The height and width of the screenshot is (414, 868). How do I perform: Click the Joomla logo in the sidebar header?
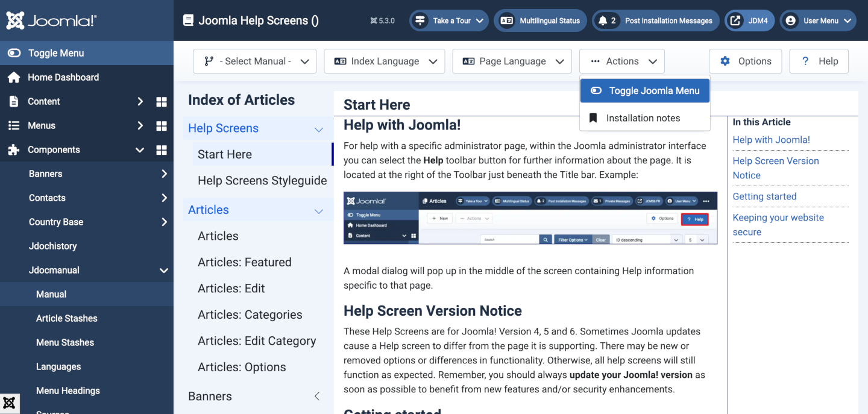click(51, 20)
